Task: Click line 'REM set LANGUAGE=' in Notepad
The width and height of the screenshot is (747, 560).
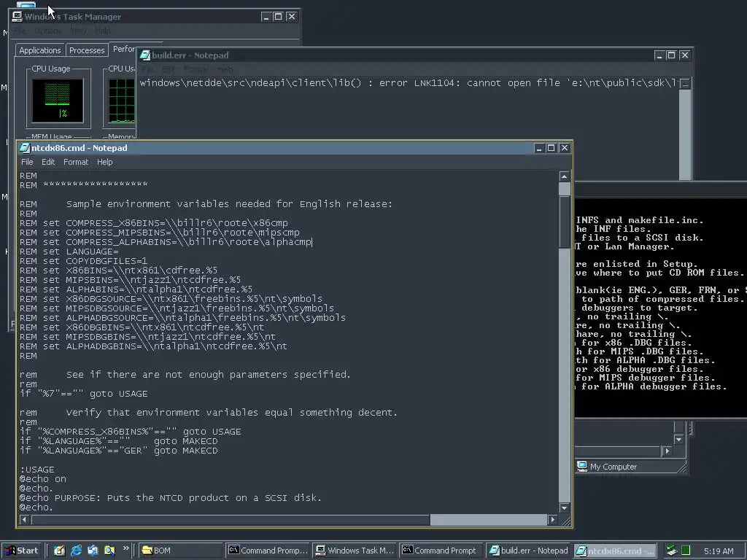Action: pos(69,252)
